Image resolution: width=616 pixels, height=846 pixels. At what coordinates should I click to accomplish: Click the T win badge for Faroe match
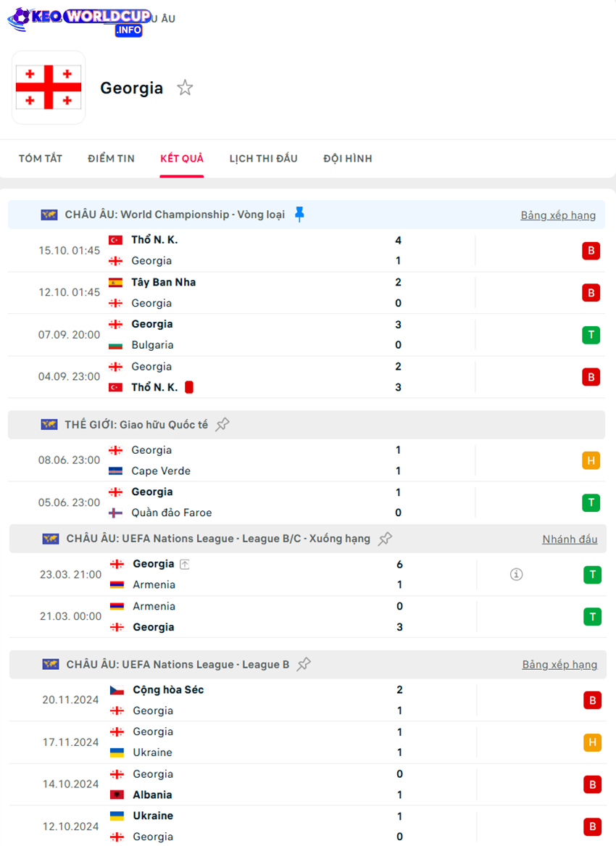(591, 503)
